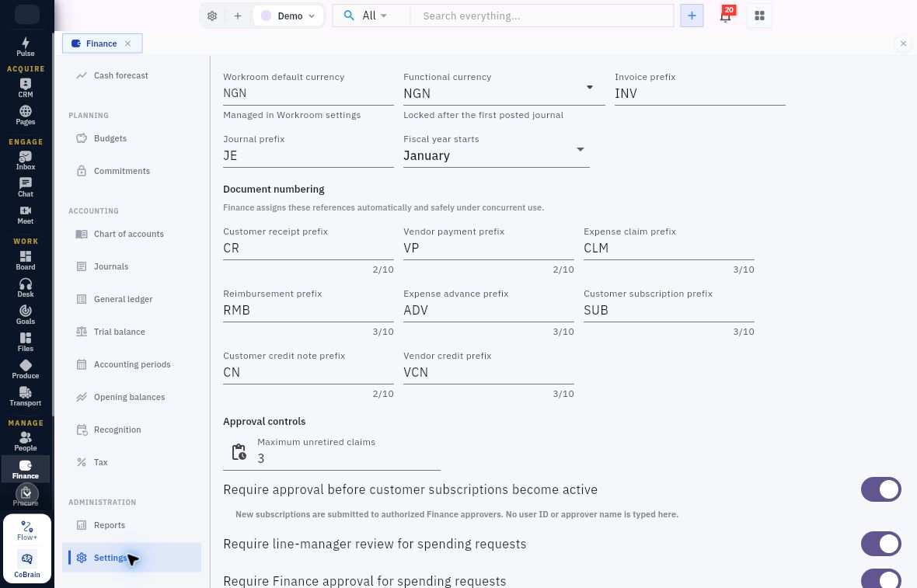Close panel with top-right X button
This screenshot has width=917, height=588.
coord(903,43)
